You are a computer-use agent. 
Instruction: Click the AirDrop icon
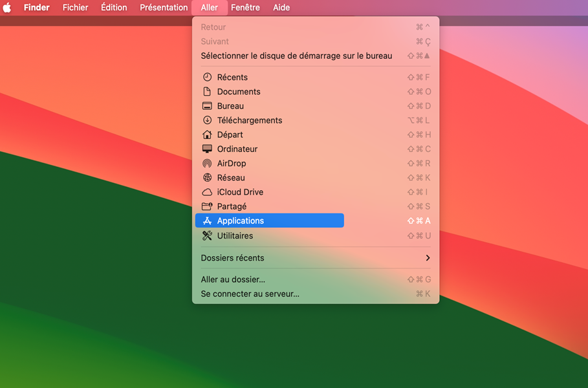(207, 164)
